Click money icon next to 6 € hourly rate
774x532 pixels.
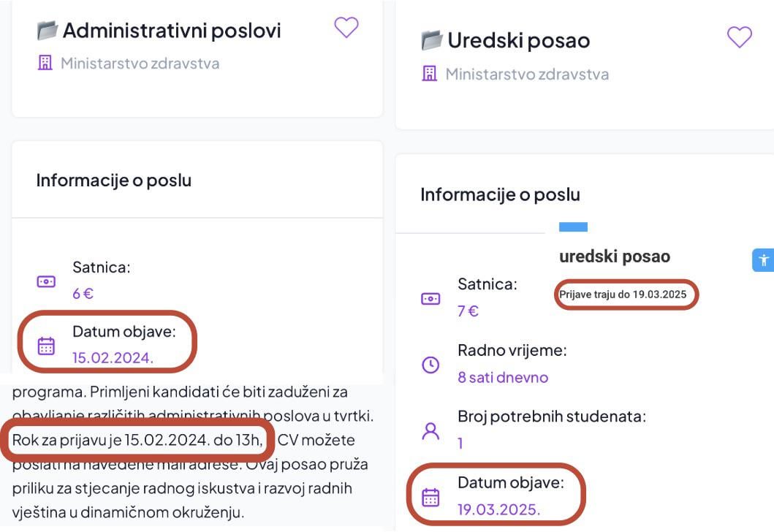46,281
